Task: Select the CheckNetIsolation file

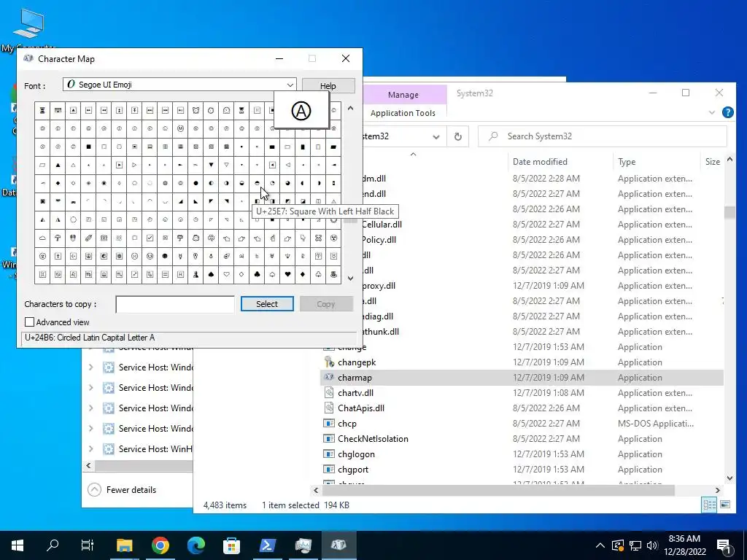Action: (x=373, y=438)
